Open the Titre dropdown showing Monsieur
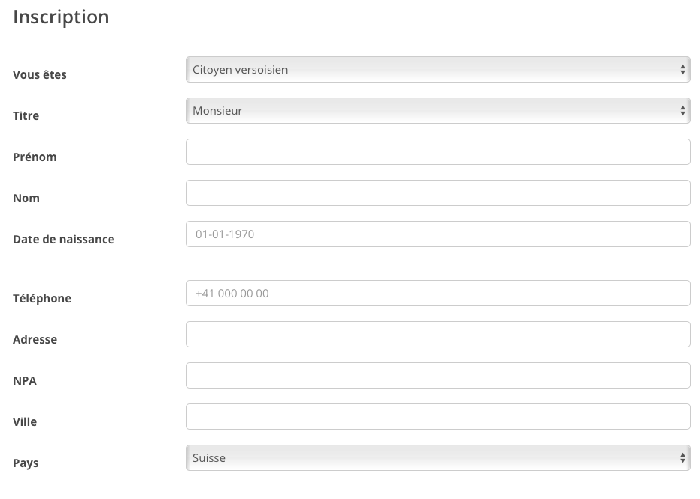Screen dimensions: 700x499 point(438,111)
